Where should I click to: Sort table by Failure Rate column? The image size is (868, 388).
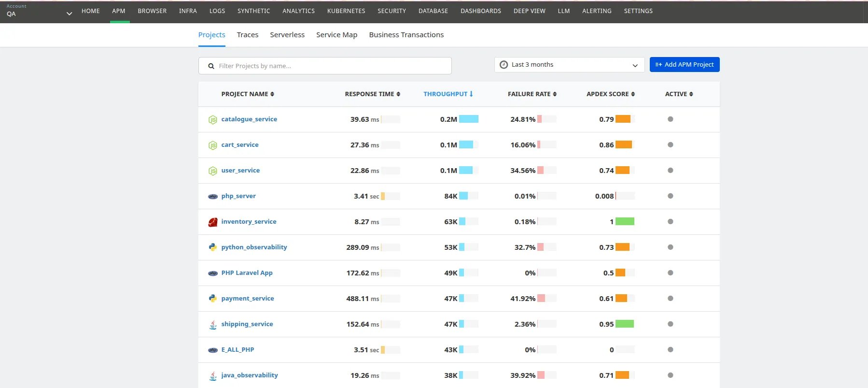pyautogui.click(x=532, y=94)
